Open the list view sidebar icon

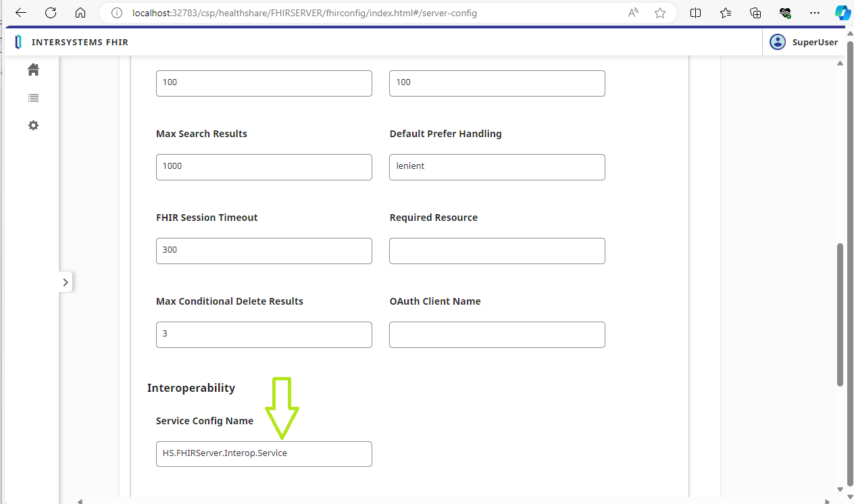[x=33, y=98]
